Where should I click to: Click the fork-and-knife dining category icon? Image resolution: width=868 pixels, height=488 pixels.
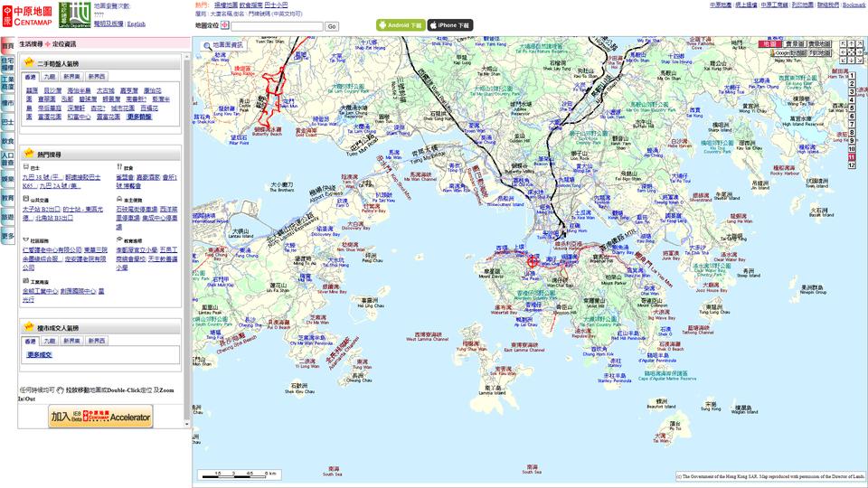[119, 166]
